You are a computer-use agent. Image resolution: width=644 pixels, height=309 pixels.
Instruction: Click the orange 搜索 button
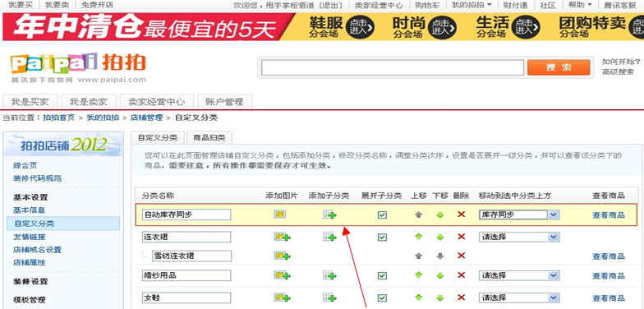click(559, 67)
